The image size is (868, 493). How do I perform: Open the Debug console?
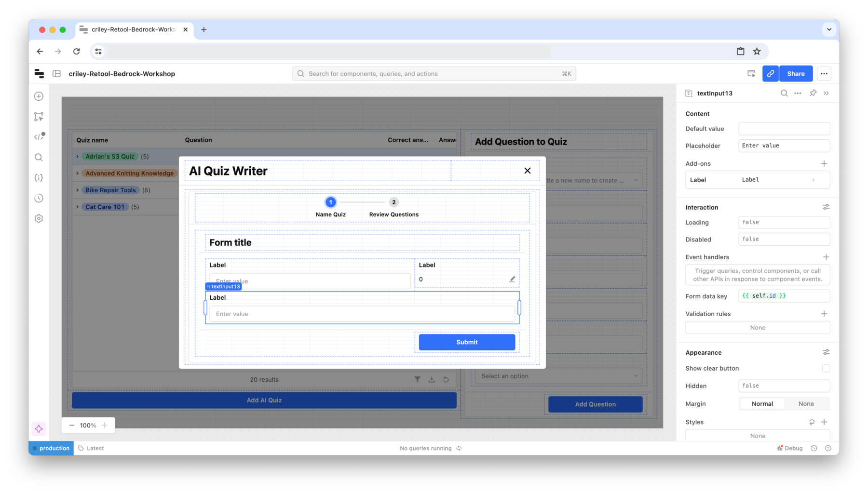click(x=790, y=448)
